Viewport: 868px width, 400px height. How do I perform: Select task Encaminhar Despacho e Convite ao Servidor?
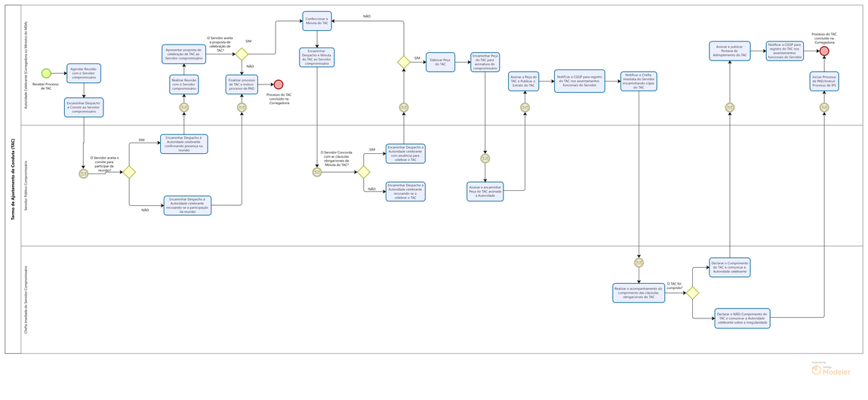(84, 107)
